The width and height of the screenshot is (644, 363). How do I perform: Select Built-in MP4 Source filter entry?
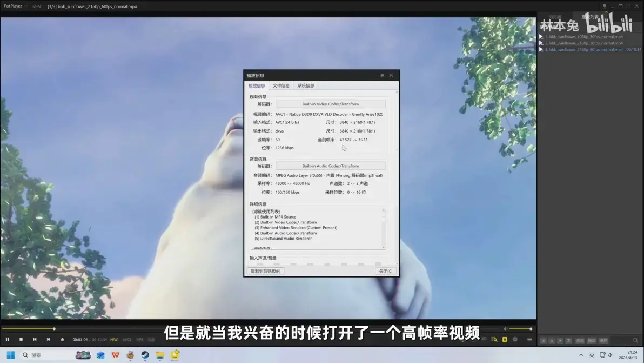click(x=275, y=217)
